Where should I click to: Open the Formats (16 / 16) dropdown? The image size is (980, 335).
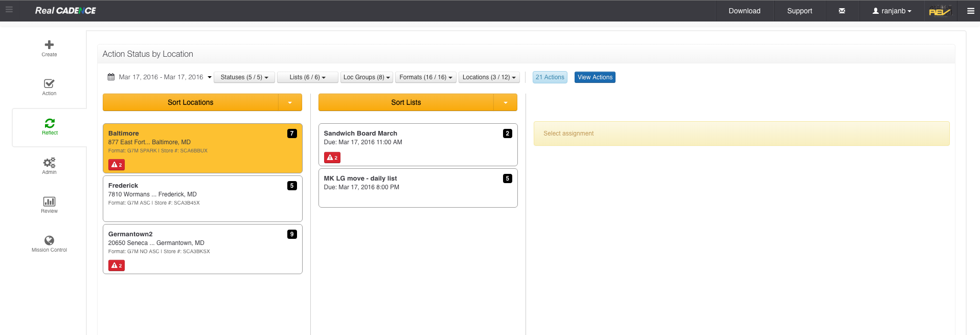coord(425,77)
